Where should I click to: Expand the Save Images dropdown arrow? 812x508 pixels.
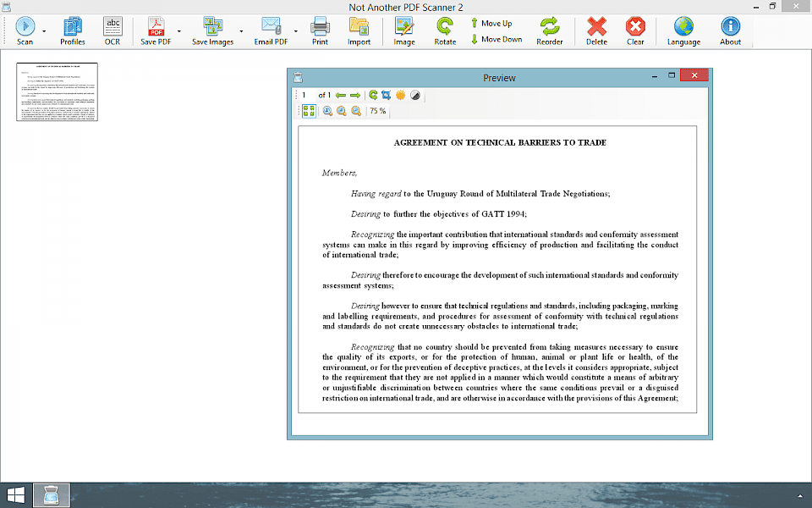coord(241,31)
